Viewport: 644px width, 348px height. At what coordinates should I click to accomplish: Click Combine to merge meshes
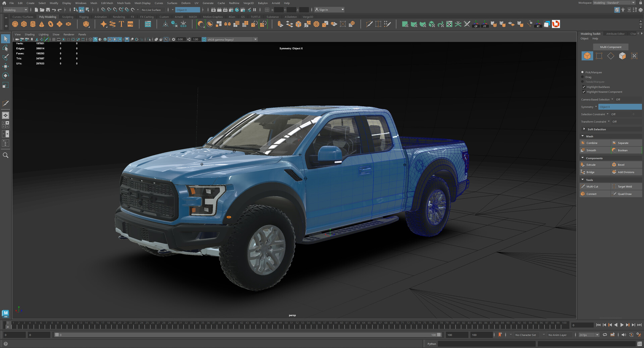click(x=592, y=143)
